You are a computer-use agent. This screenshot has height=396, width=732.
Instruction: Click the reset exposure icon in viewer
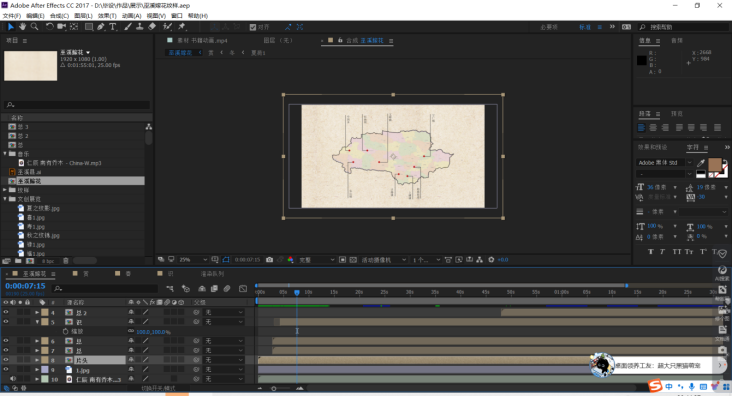tap(491, 260)
